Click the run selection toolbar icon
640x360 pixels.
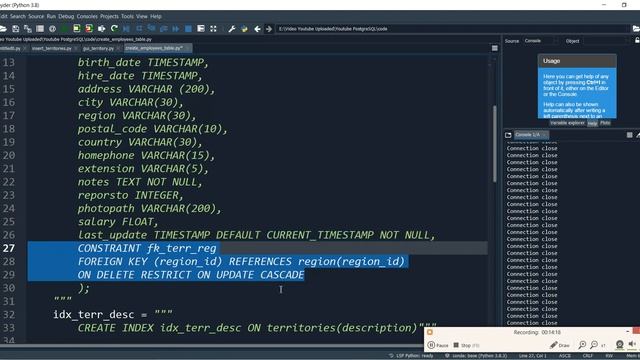tap(102, 29)
